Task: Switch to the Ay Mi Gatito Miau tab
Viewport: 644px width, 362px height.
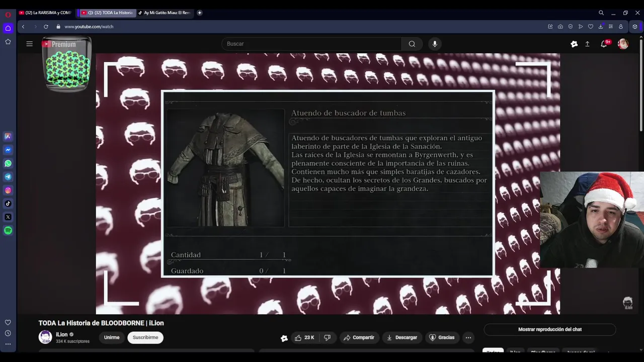Action: 166,13
